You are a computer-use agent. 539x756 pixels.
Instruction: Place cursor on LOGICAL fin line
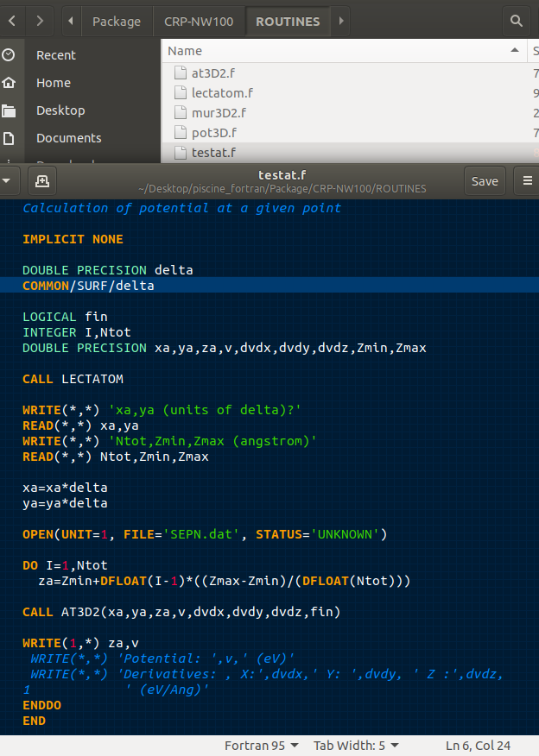point(65,317)
